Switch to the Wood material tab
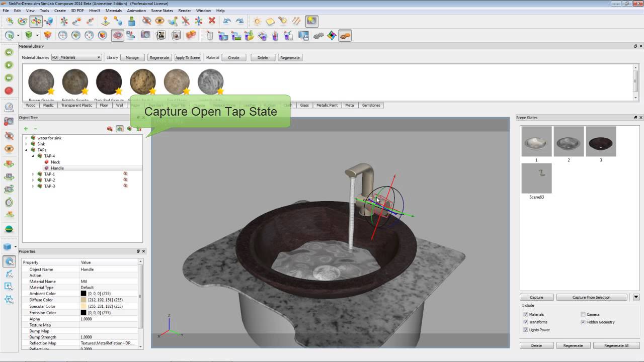Screen dimensions: 644x362 pos(31,105)
